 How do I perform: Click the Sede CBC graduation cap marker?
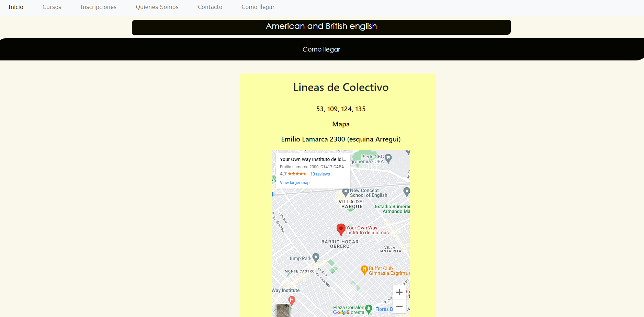(388, 158)
